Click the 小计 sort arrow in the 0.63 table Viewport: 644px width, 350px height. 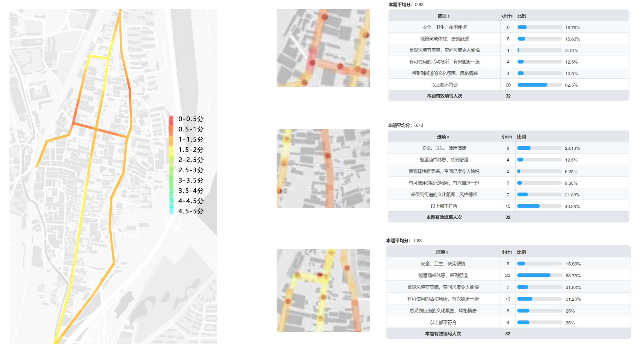pos(512,16)
